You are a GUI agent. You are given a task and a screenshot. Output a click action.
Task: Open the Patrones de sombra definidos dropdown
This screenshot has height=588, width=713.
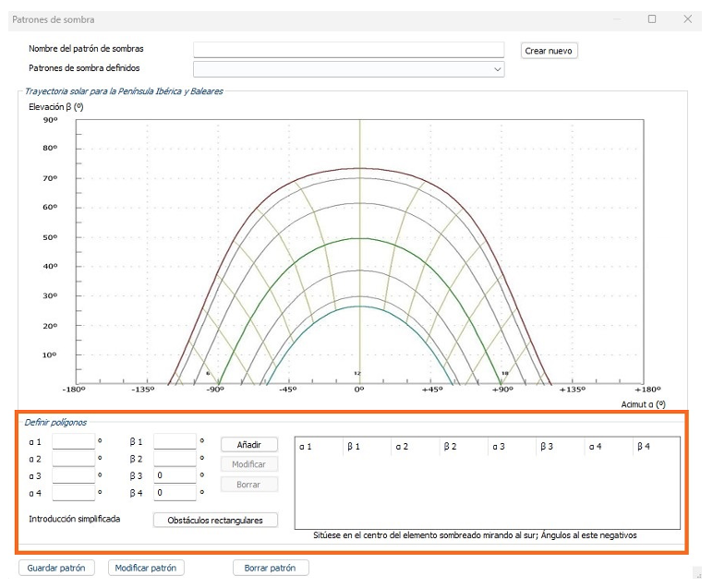[348, 69]
